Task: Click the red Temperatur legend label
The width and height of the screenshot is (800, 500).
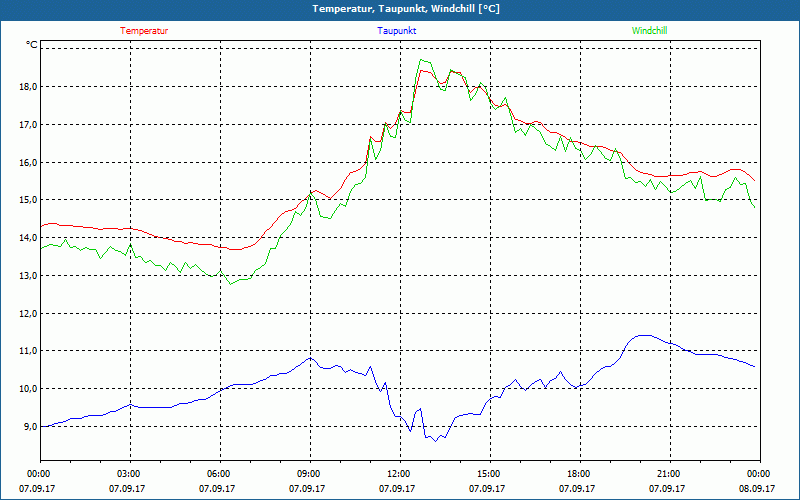Action: tap(144, 30)
